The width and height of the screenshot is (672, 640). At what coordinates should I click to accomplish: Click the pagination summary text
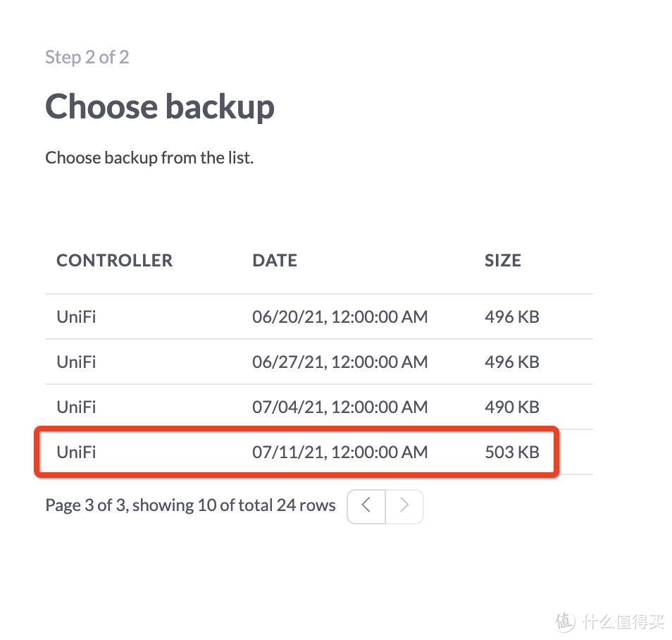pyautogui.click(x=190, y=505)
